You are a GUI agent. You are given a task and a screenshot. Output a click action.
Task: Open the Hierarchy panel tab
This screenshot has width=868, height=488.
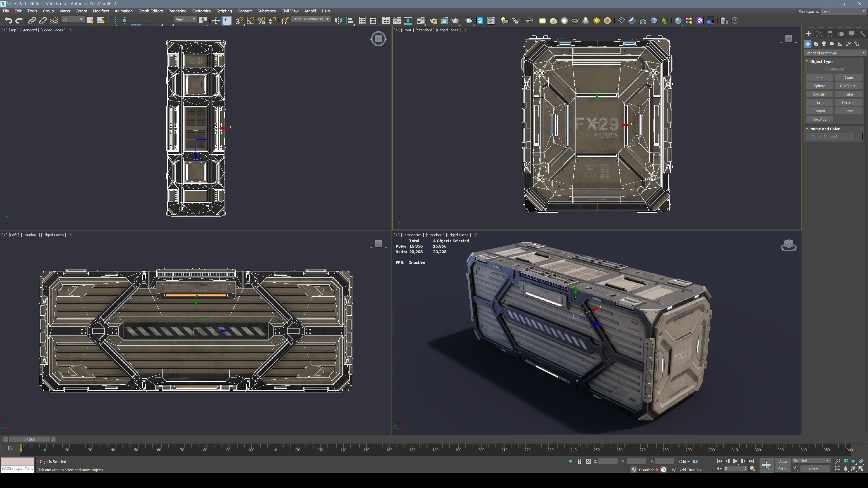click(x=830, y=34)
